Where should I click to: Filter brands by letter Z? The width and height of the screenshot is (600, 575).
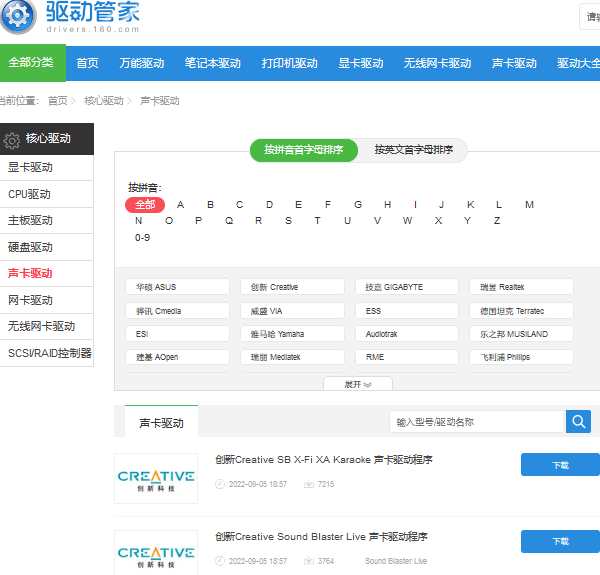pos(497,221)
